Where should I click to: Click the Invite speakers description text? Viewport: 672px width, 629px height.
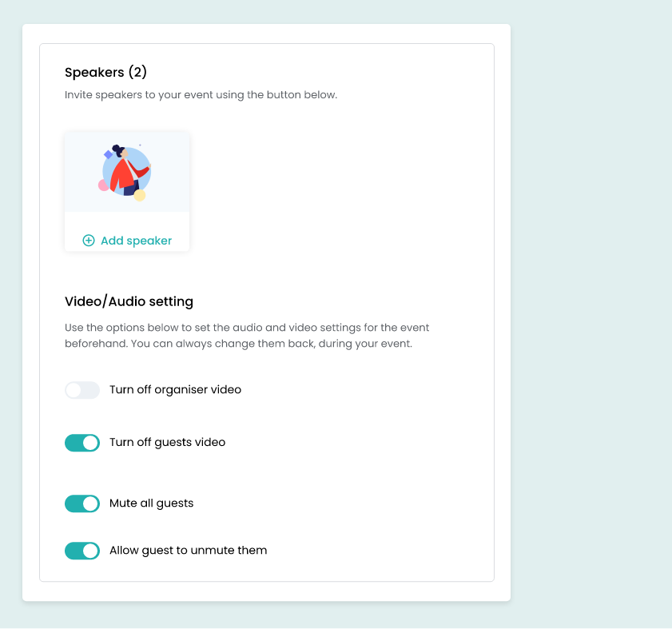tap(201, 95)
